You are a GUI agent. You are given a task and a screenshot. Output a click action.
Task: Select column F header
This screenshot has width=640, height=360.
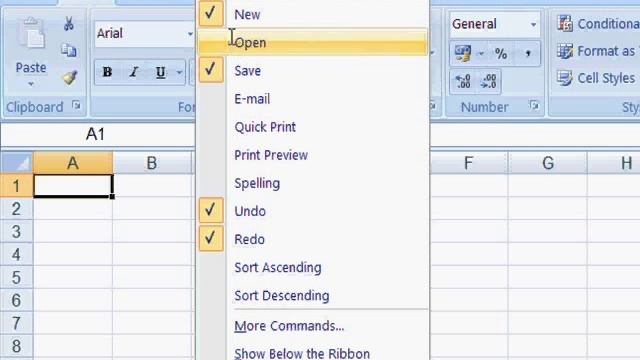469,163
